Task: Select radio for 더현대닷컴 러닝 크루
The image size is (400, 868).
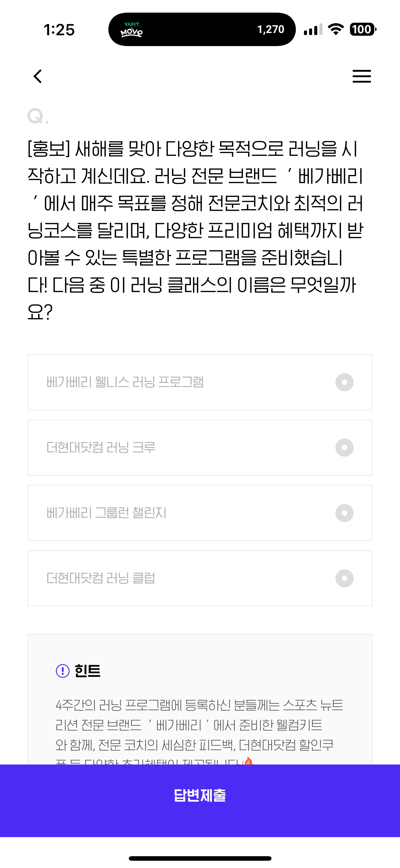Action: [344, 448]
